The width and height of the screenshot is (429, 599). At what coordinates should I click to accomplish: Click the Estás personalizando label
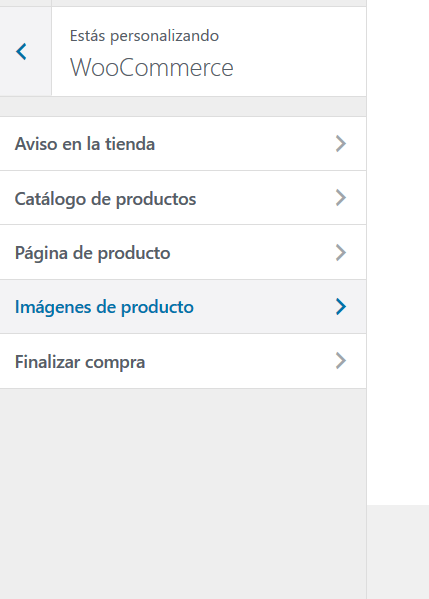tap(144, 36)
